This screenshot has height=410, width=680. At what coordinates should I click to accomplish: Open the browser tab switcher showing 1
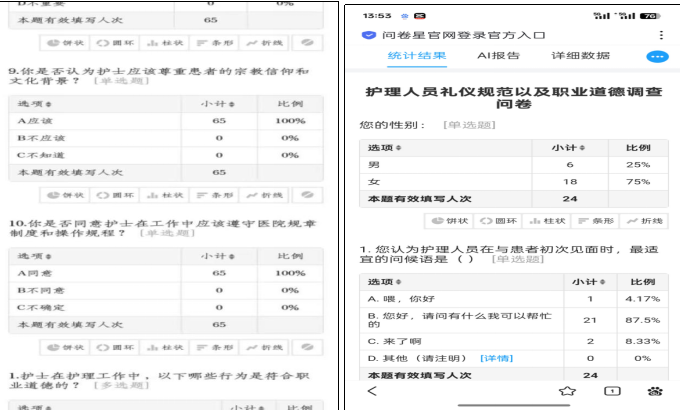(612, 391)
